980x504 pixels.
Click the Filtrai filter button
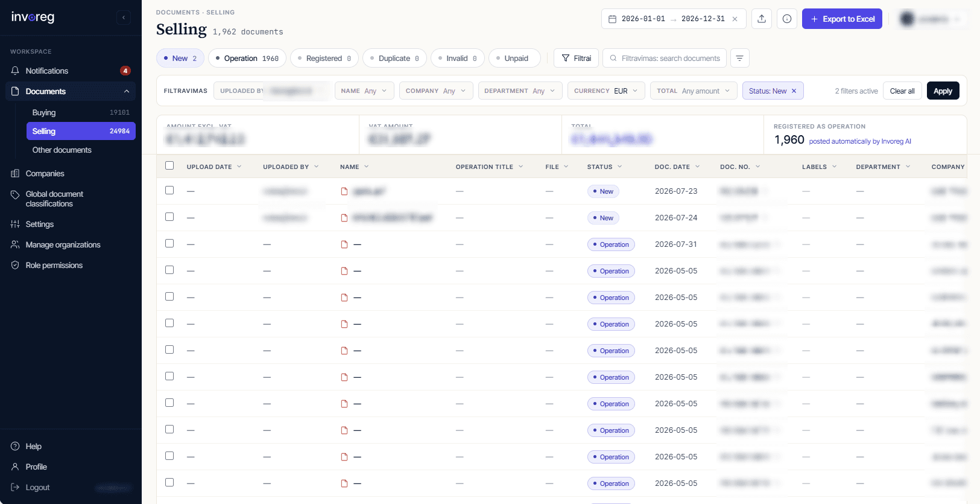tap(577, 58)
